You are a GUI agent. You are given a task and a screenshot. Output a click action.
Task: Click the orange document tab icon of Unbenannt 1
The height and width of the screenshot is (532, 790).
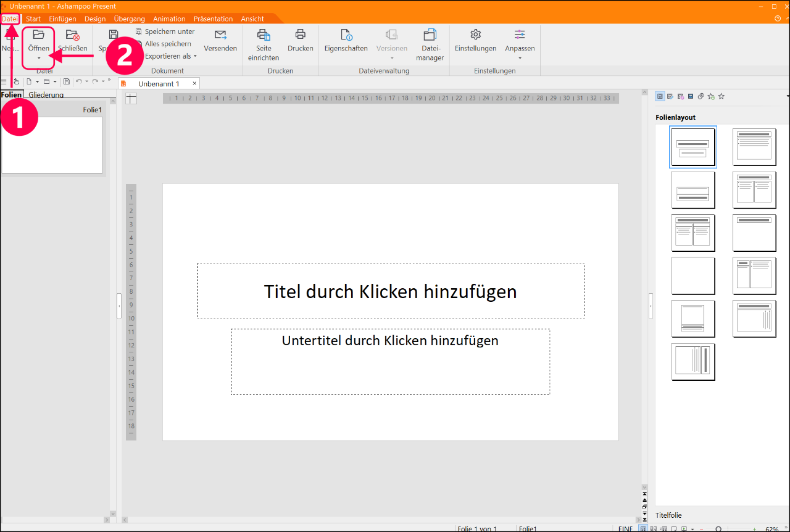(123, 83)
